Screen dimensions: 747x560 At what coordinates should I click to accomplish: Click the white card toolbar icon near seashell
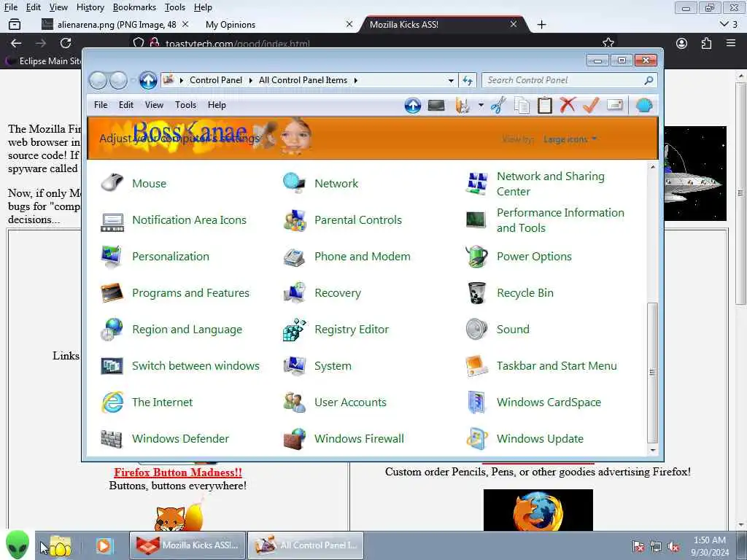615,105
